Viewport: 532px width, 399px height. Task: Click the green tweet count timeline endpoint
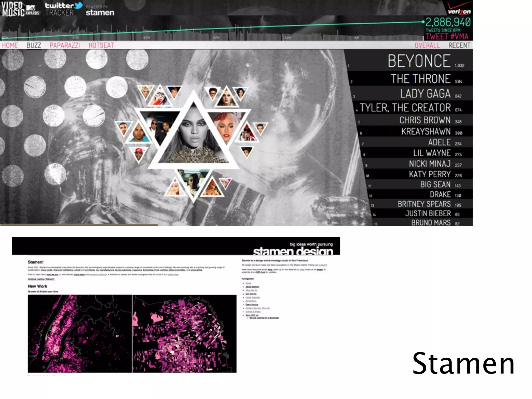(423, 22)
